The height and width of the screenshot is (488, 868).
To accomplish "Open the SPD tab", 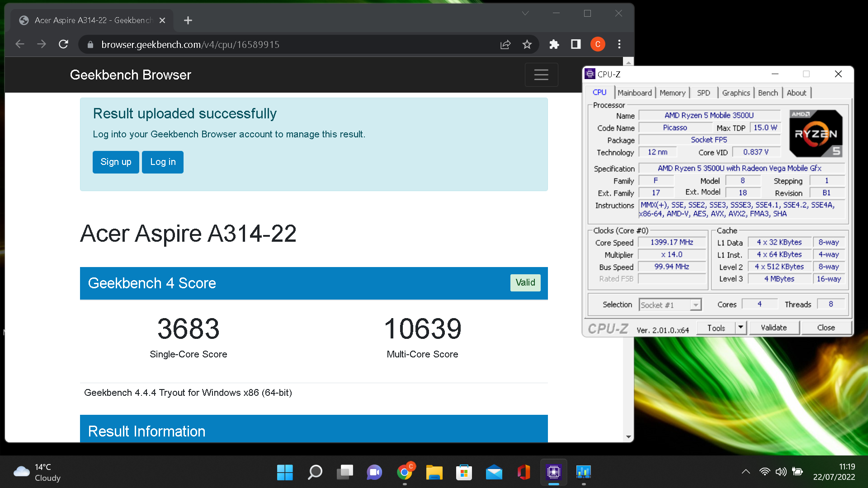I will pyautogui.click(x=703, y=93).
